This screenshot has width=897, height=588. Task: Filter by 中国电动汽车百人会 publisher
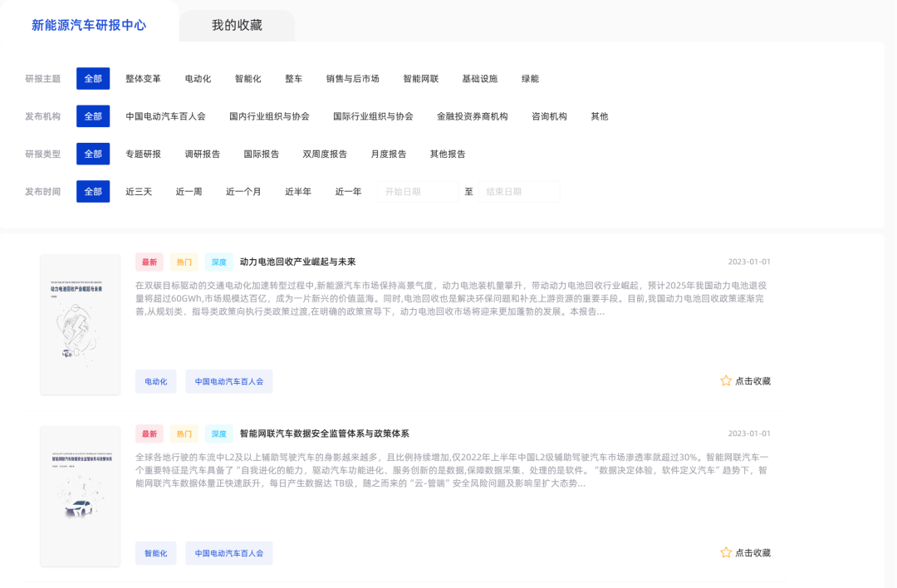click(x=165, y=116)
